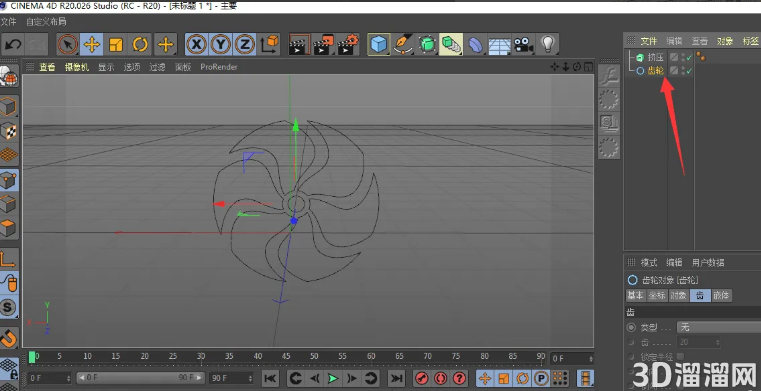This screenshot has width=761, height=391.
Task: Click frame 45 on the timeline ruler
Action: (286, 358)
